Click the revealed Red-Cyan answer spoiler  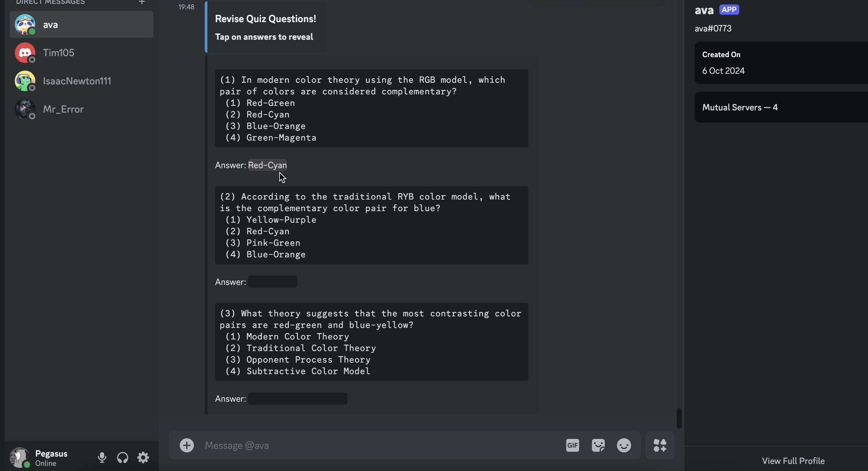267,165
